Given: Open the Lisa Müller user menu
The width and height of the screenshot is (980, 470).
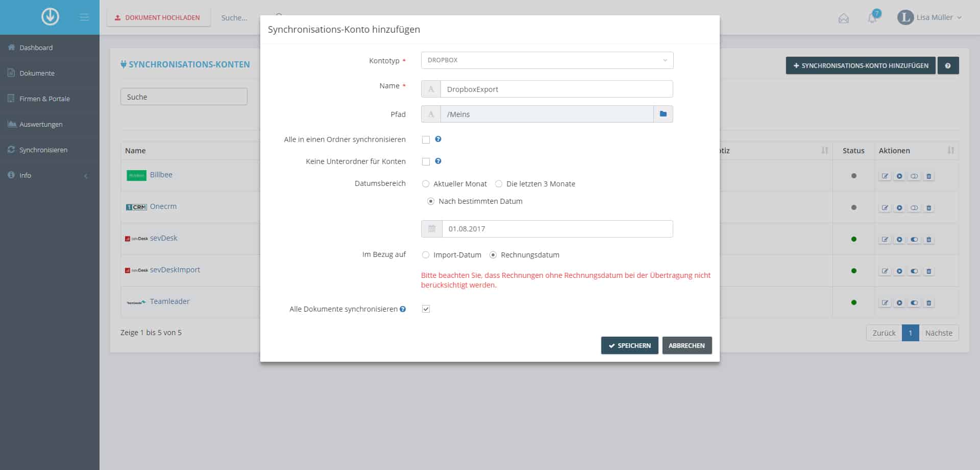Looking at the screenshot, I should pos(929,17).
